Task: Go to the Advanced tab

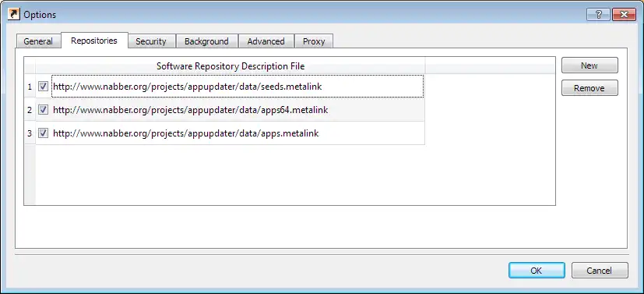Action: (266, 41)
